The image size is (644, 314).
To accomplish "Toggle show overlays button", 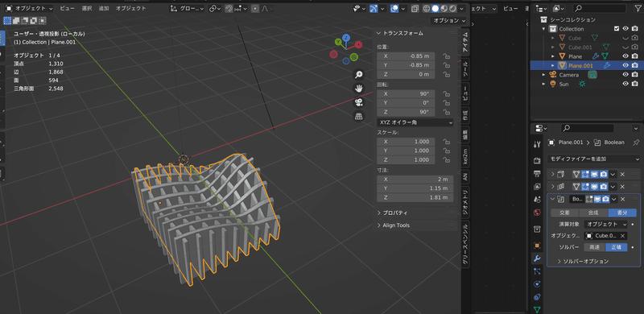I will pos(394,8).
